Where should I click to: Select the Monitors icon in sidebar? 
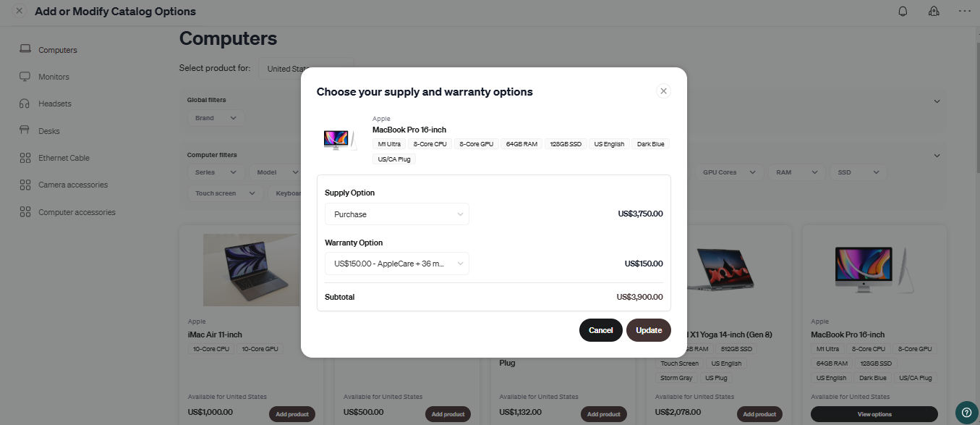25,77
